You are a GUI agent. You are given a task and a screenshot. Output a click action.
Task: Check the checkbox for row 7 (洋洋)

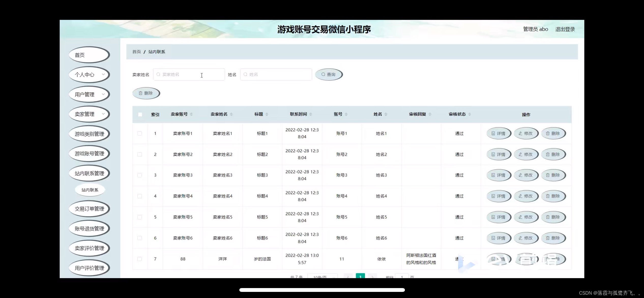click(140, 259)
